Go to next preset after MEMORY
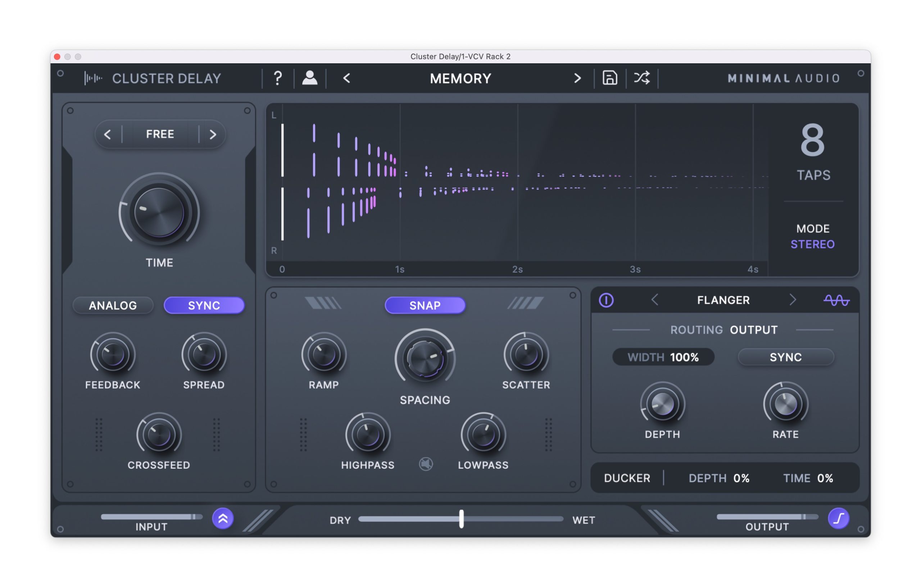 [577, 78]
